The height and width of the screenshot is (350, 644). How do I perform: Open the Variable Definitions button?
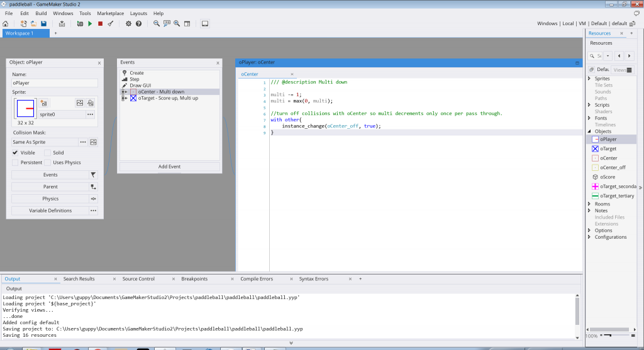click(50, 211)
